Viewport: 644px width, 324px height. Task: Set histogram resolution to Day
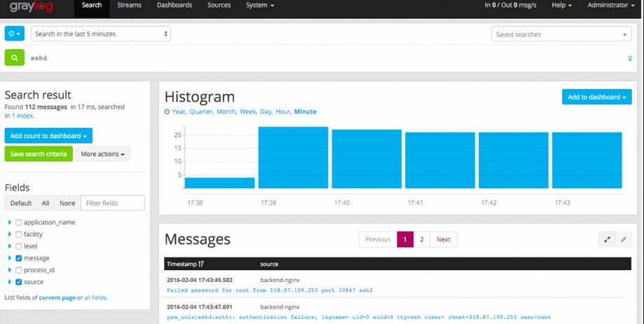266,111
